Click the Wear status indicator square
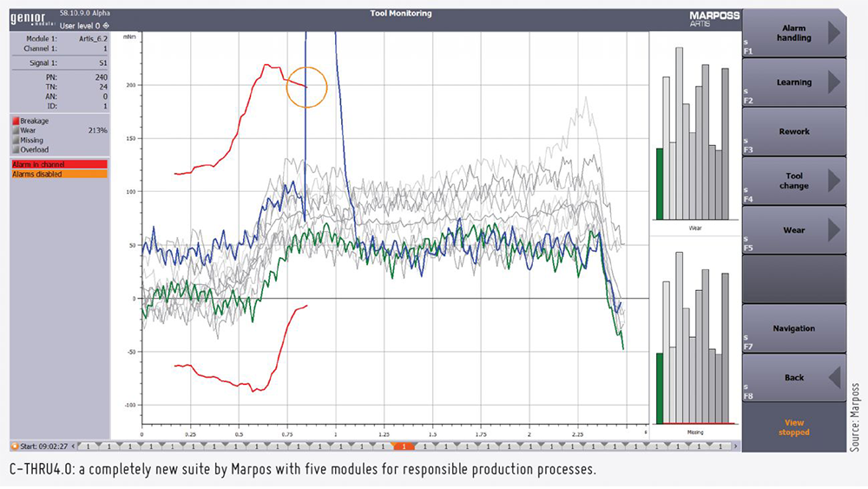The width and height of the screenshot is (868, 489). tap(16, 131)
